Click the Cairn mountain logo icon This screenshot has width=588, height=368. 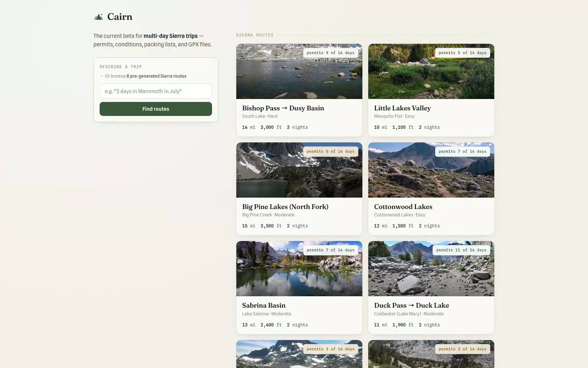point(98,17)
